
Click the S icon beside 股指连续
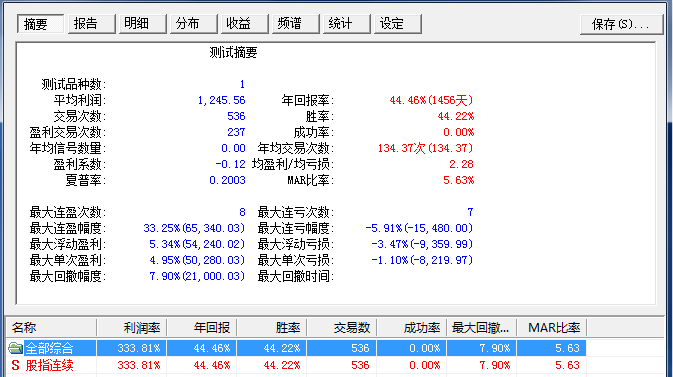(15, 365)
